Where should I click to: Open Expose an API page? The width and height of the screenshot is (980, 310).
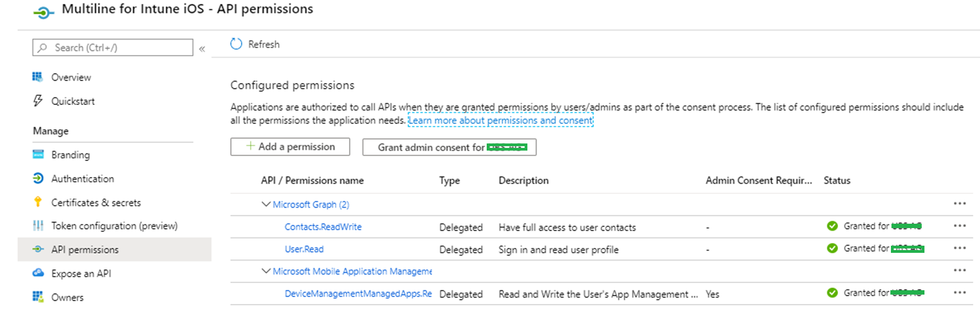pyautogui.click(x=81, y=274)
